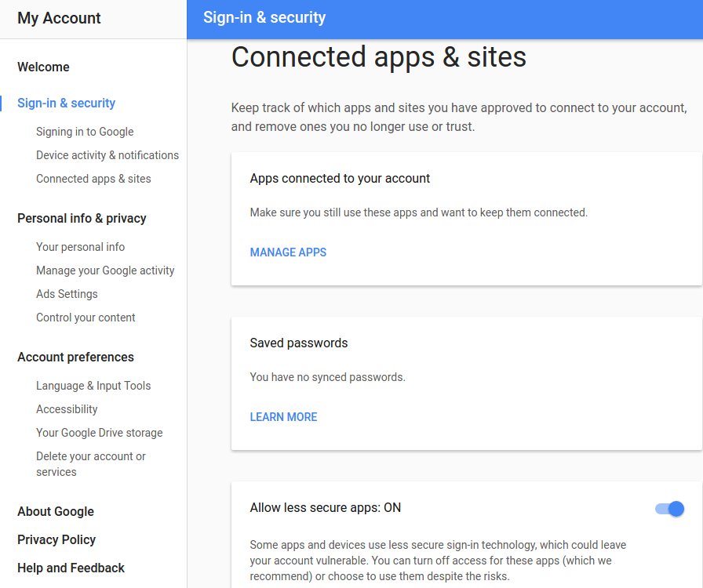Open Your Google Drive storage
This screenshot has width=703, height=588.
click(99, 433)
